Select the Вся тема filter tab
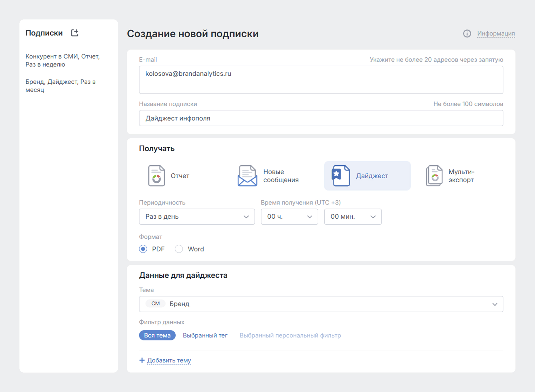 pyautogui.click(x=157, y=335)
